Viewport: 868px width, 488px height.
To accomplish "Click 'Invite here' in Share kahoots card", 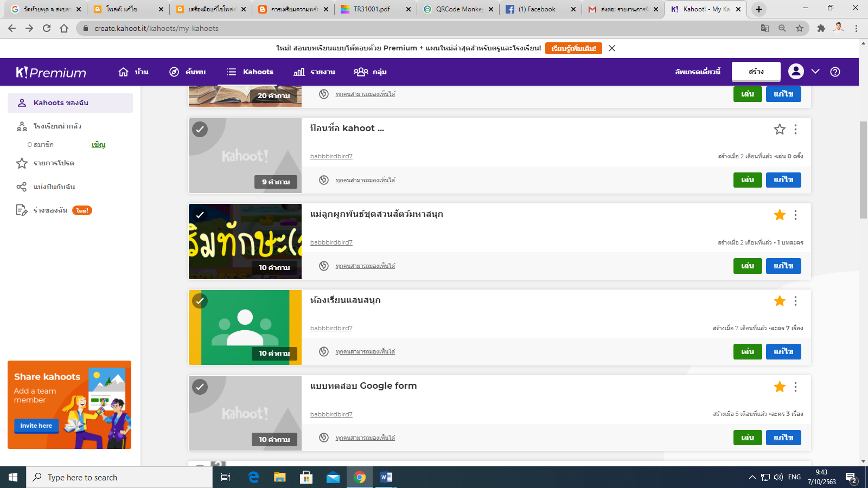I will click(36, 426).
